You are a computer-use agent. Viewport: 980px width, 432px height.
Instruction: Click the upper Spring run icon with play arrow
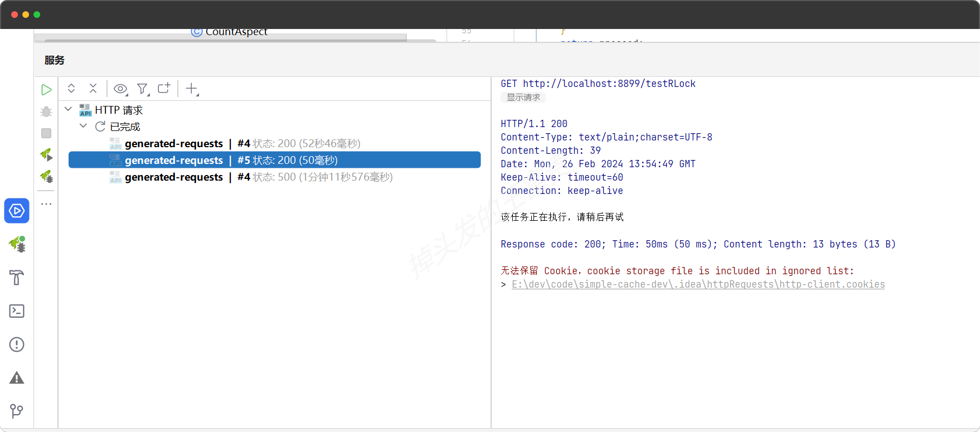[46, 154]
